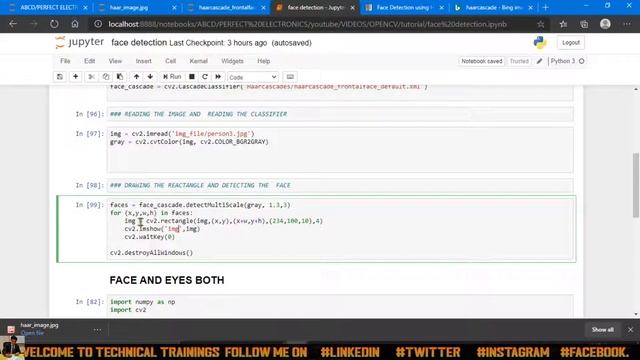Open the Edit menu

point(89,61)
